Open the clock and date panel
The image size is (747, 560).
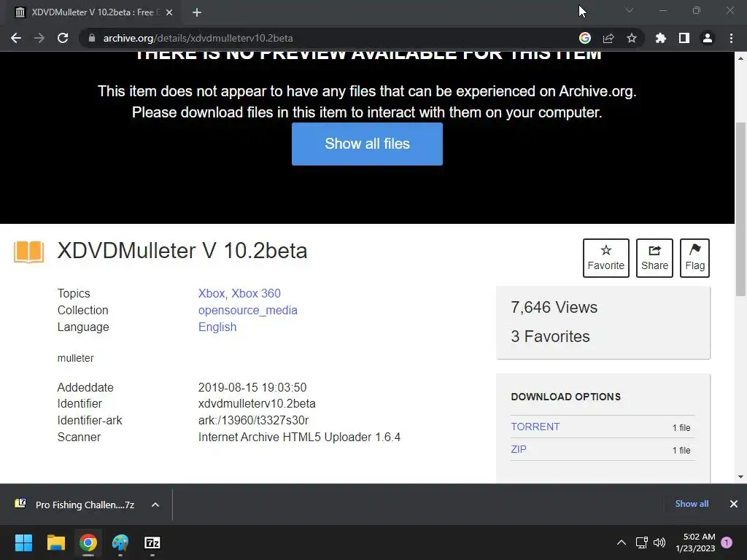click(695, 542)
